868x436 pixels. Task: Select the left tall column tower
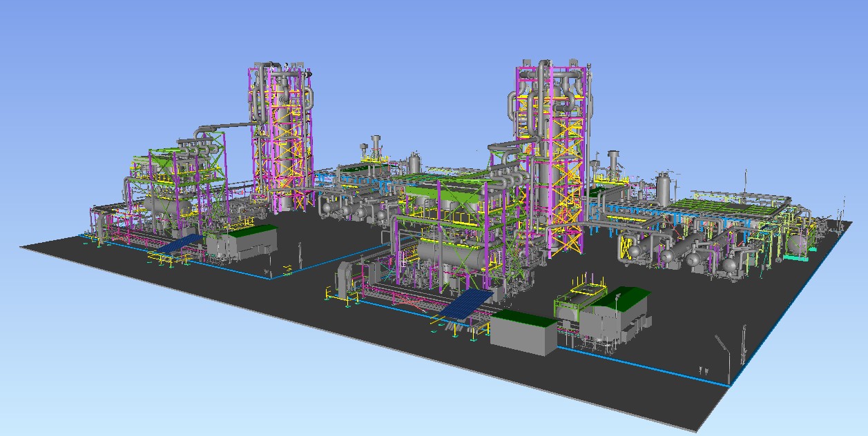click(x=281, y=138)
